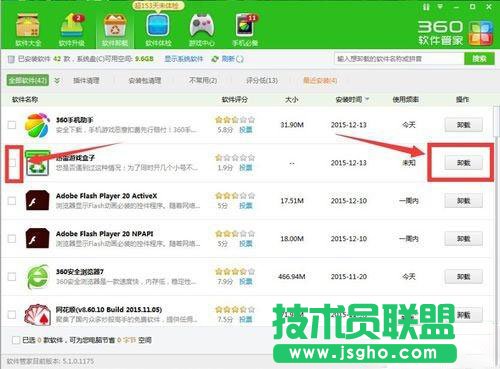Select the 软件卸载 uninstall toolbar icon
The height and width of the screenshot is (369, 500).
pos(115,30)
